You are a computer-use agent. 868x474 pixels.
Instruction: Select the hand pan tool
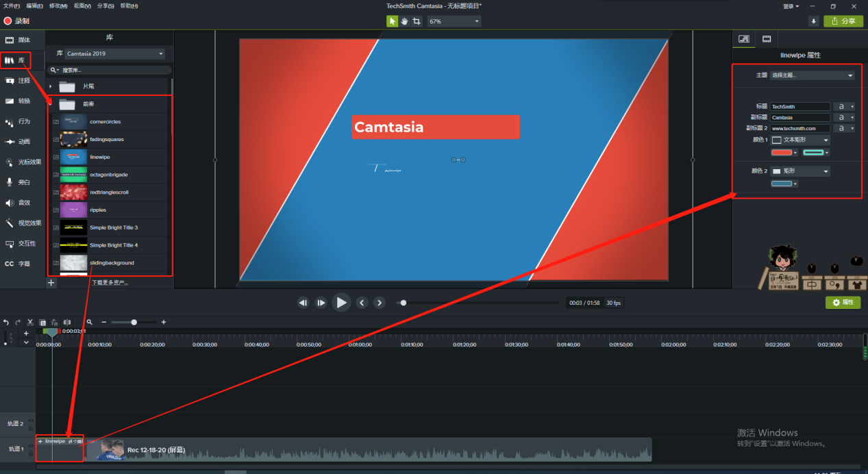405,21
